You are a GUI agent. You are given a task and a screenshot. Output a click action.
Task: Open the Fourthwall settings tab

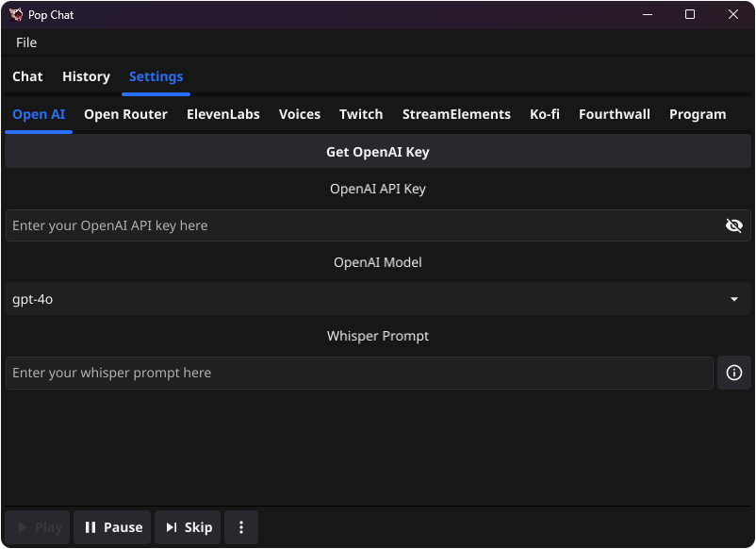(615, 114)
